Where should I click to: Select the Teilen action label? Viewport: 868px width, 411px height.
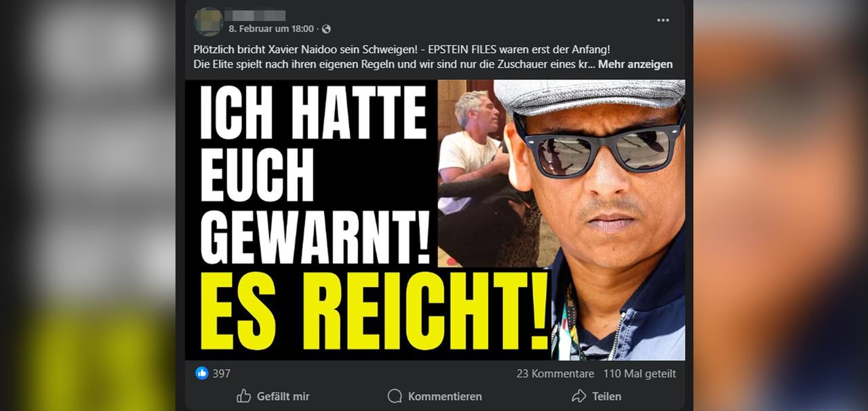(606, 397)
